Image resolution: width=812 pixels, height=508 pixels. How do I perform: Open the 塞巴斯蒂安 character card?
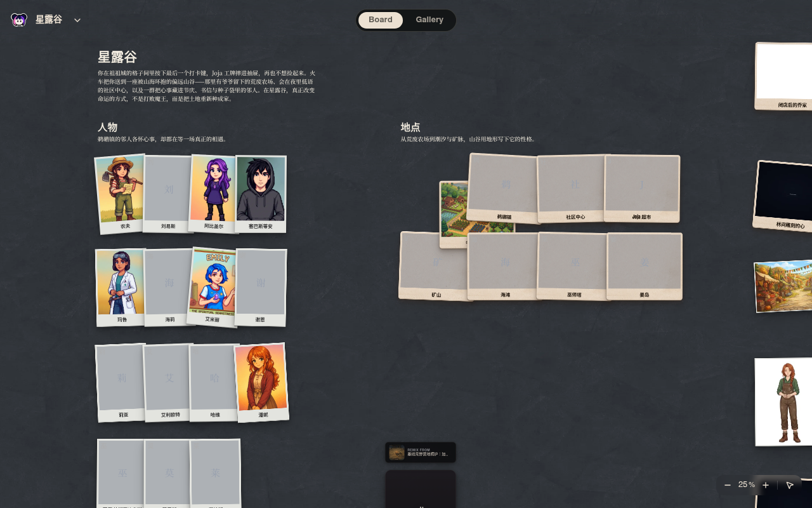point(260,194)
